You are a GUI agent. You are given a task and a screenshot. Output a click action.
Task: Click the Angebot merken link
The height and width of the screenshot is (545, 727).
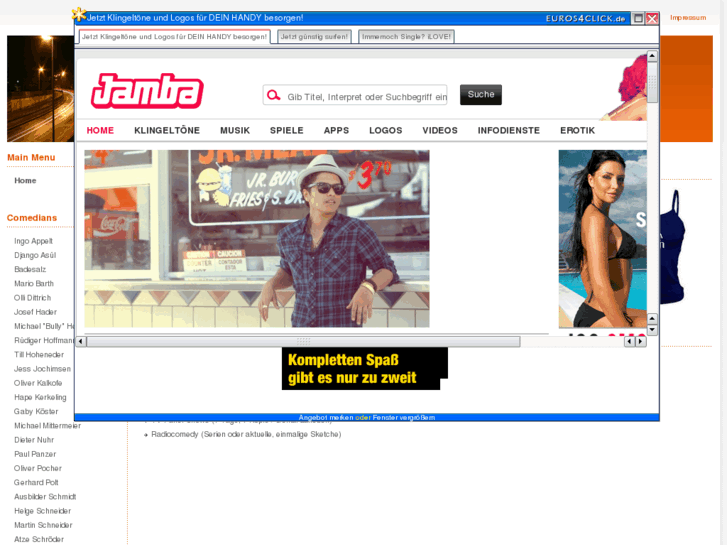coord(326,417)
